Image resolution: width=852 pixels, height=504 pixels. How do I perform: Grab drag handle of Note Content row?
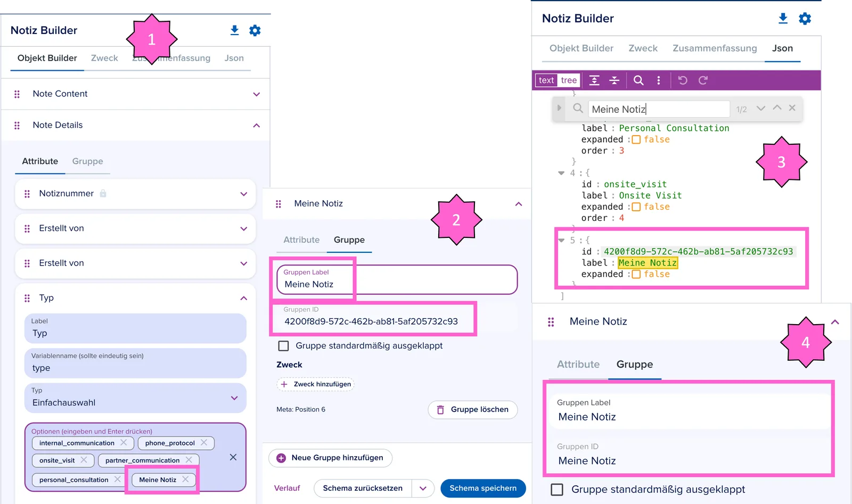coord(17,94)
